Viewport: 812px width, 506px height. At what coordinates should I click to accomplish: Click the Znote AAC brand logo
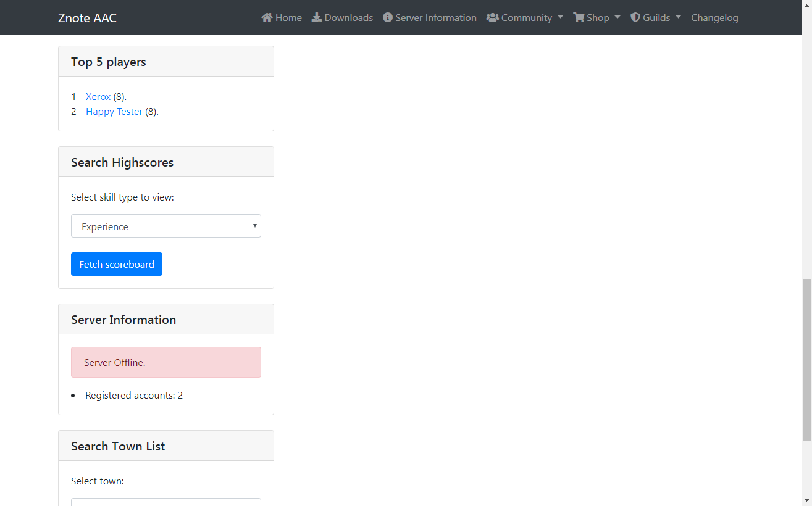click(87, 18)
